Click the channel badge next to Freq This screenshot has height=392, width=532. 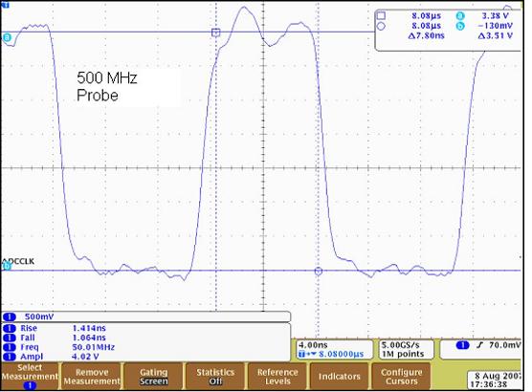point(10,347)
